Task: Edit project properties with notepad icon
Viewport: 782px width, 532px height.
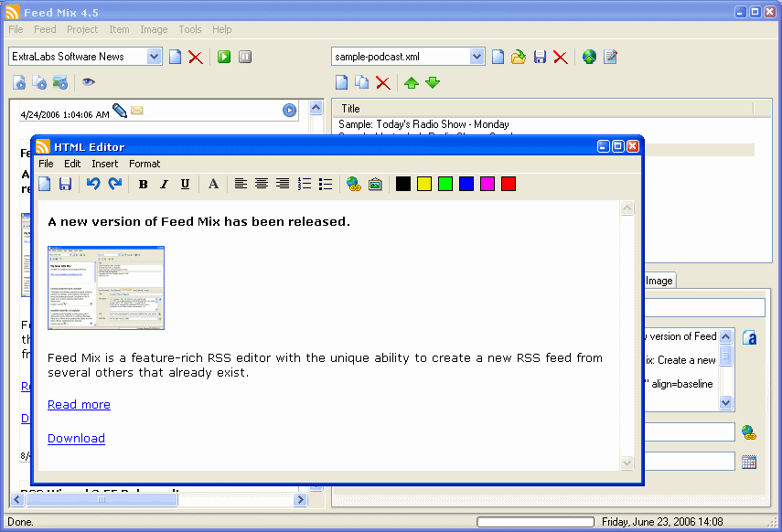Action: [x=610, y=57]
